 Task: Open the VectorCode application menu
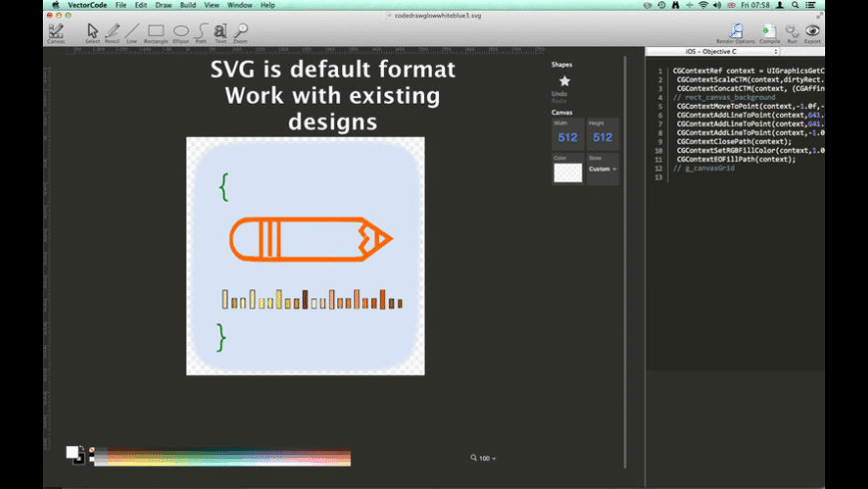point(87,5)
